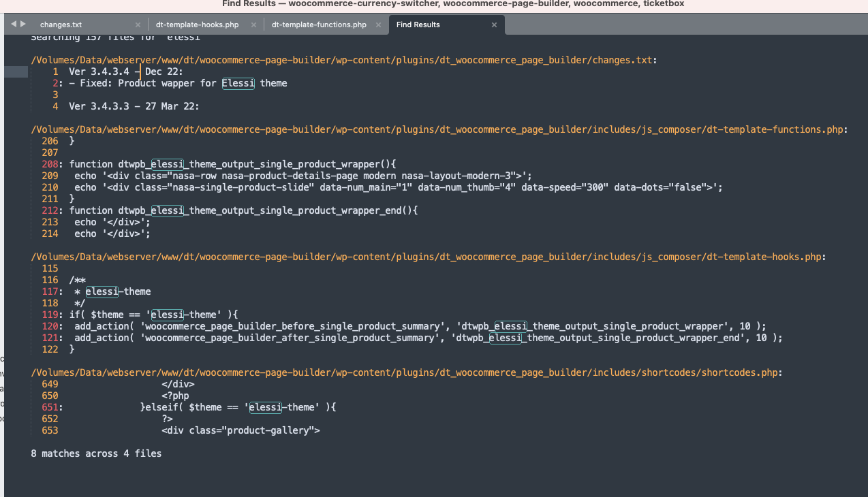This screenshot has width=868, height=497.
Task: Click the left tab navigation arrow
Action: (x=14, y=24)
